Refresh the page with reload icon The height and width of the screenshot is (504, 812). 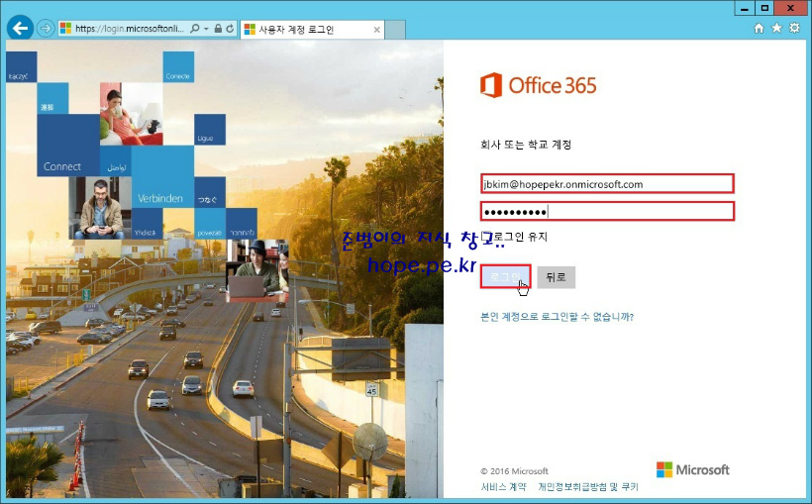[x=230, y=29]
